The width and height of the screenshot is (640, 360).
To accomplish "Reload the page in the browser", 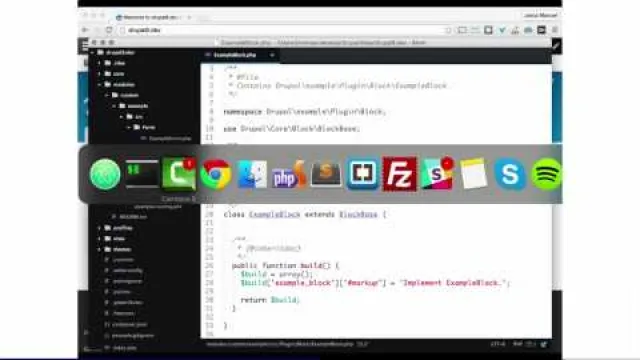I will point(109,30).
